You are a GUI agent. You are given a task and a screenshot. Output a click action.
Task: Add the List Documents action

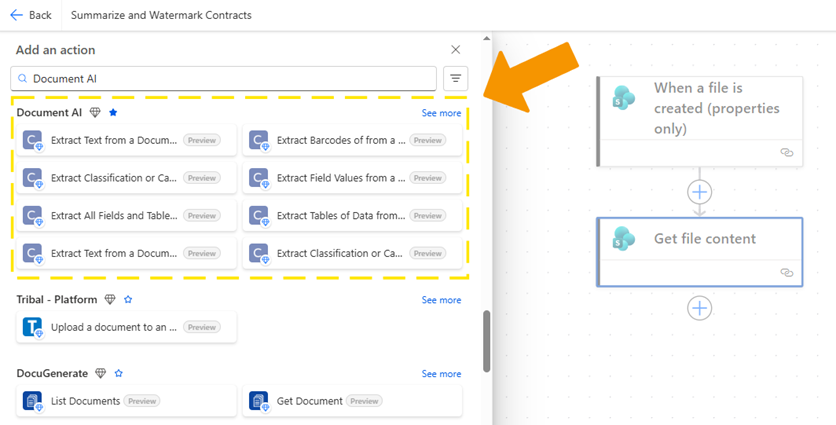pos(126,401)
